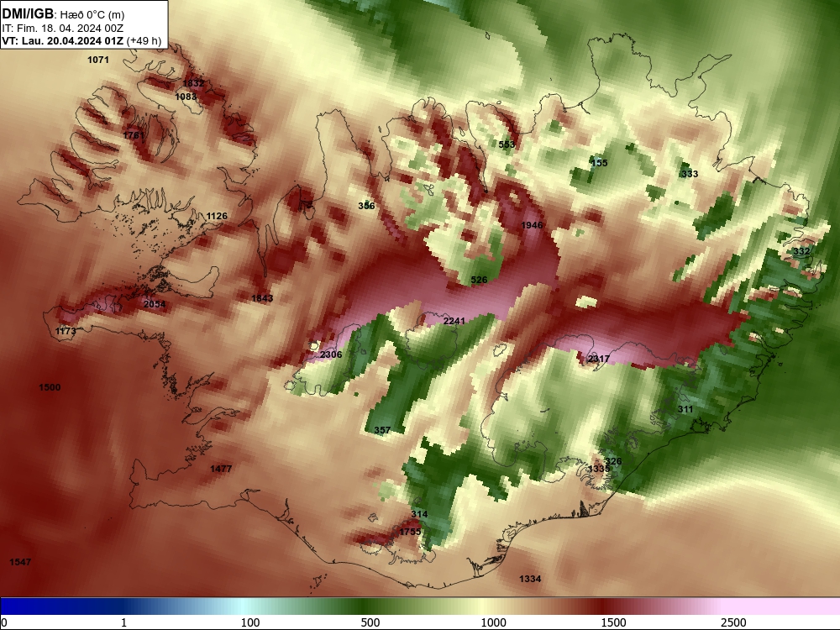This screenshot has width=840, height=630.
Task: Click the "332" value near the east coast
Action: pos(801,251)
